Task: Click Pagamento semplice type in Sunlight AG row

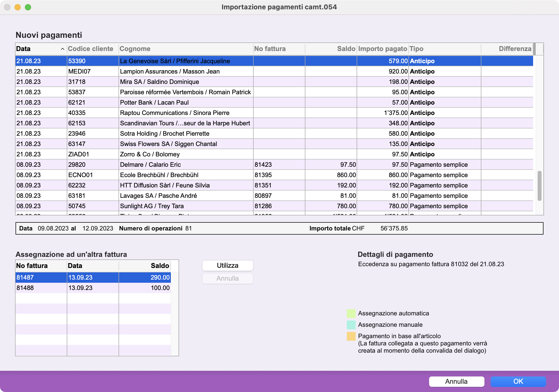Action: point(439,206)
